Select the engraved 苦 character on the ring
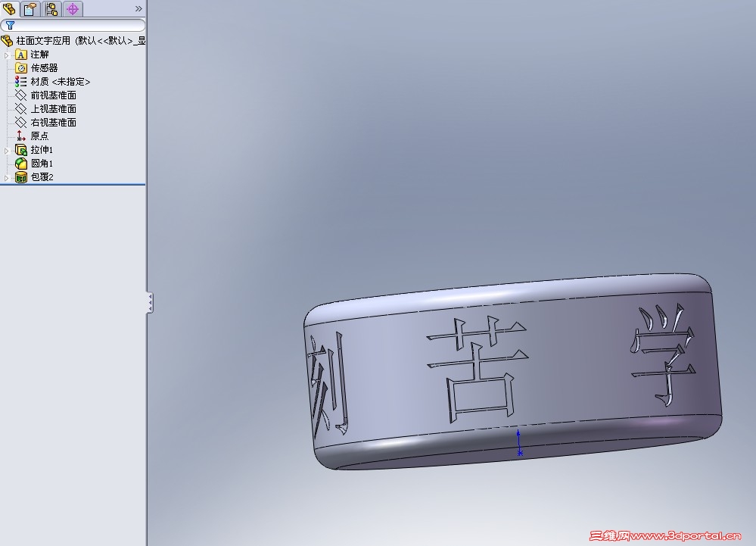Screen dimensions: 756x546 click(478, 369)
